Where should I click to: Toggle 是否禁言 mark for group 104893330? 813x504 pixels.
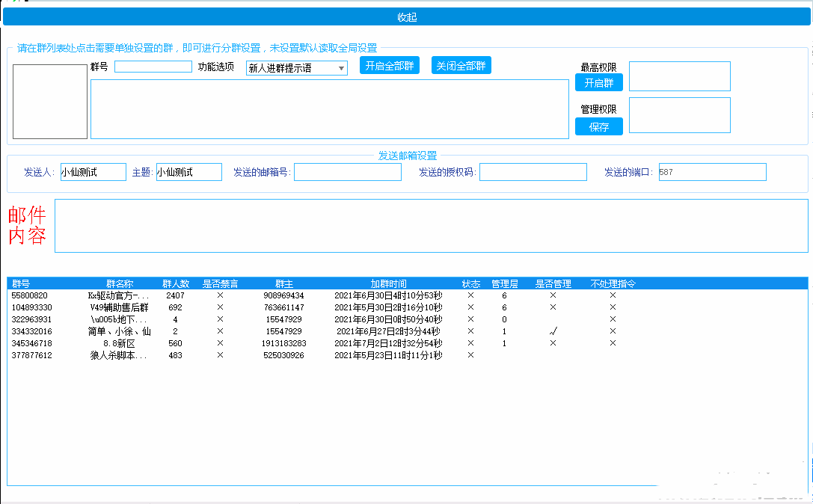click(220, 307)
